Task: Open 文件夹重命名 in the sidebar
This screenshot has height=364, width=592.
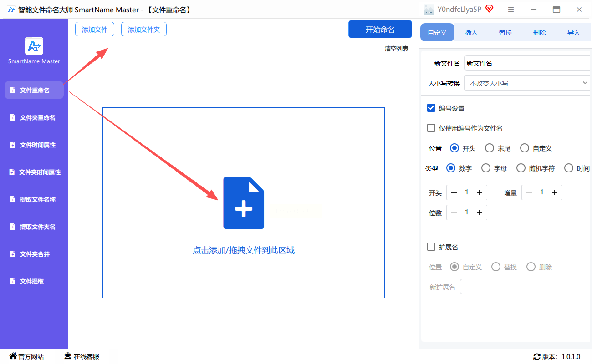Action: [x=34, y=117]
